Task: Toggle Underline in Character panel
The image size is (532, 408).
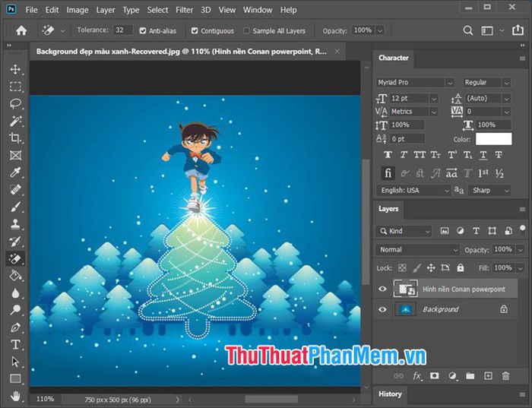Action: [483, 155]
